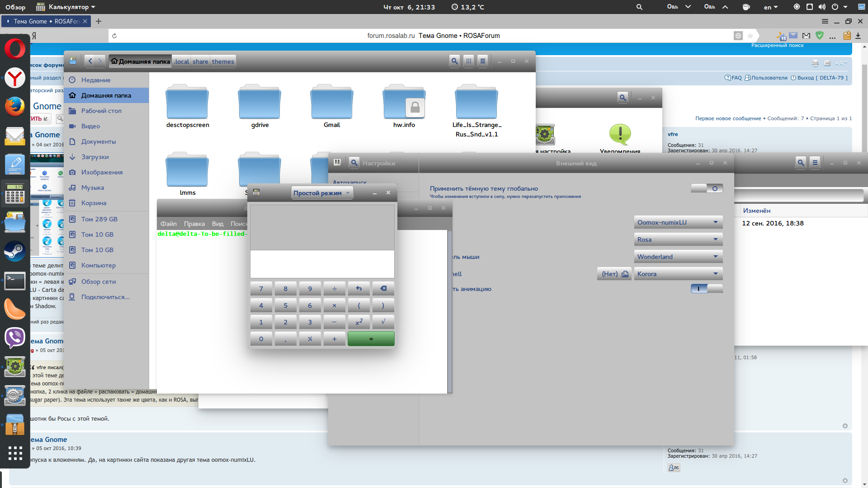Click the calculator undo arrow button

click(359, 288)
